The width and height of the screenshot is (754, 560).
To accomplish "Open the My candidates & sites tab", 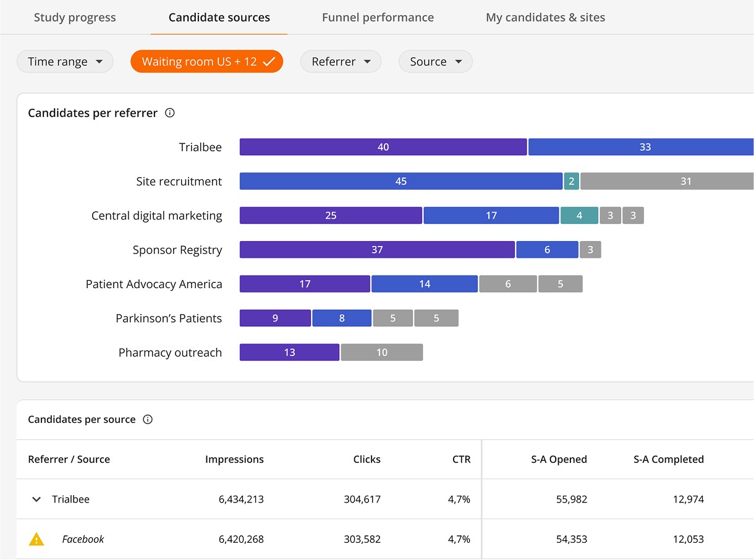I will [x=545, y=17].
